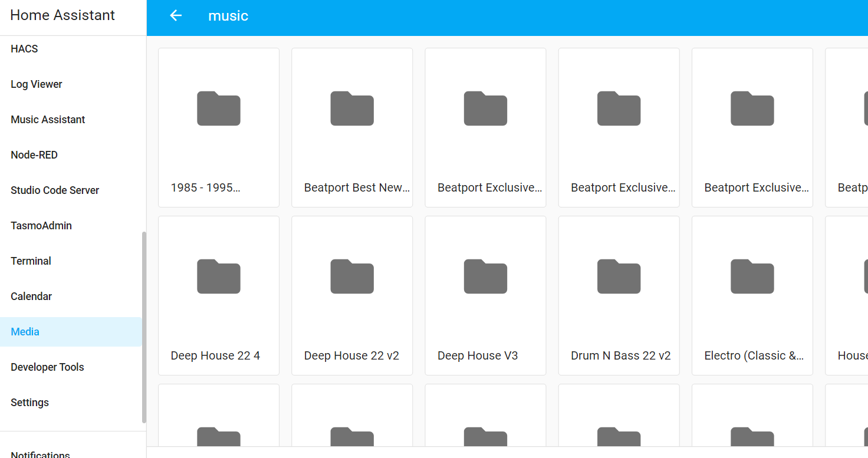Open Music Assistant in the sidebar
The height and width of the screenshot is (458, 868).
pyautogui.click(x=71, y=120)
